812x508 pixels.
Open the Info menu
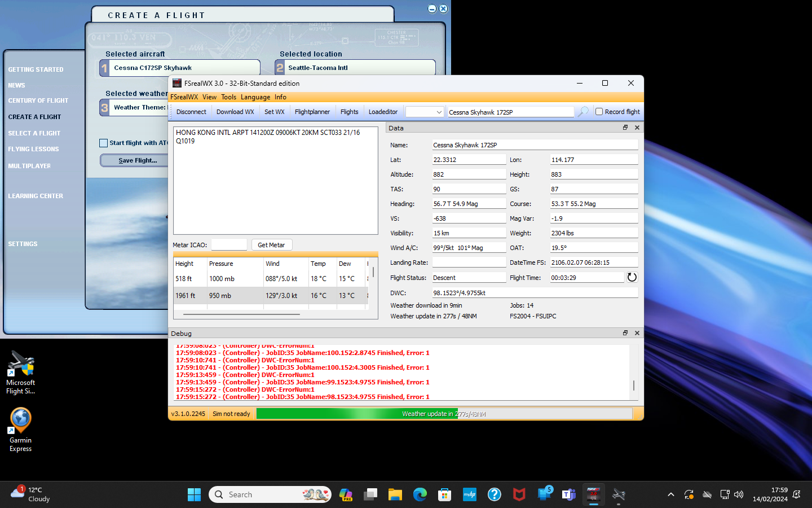tap(280, 97)
